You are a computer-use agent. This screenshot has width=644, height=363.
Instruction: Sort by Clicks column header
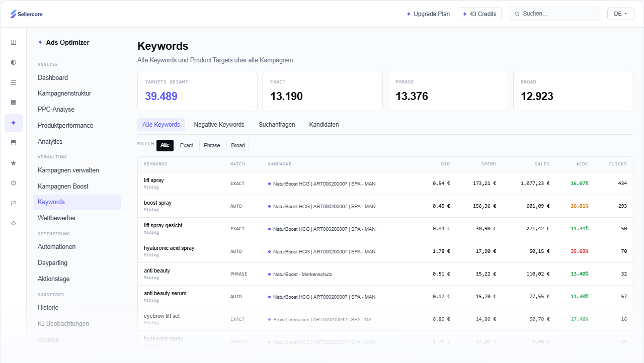[x=618, y=164]
